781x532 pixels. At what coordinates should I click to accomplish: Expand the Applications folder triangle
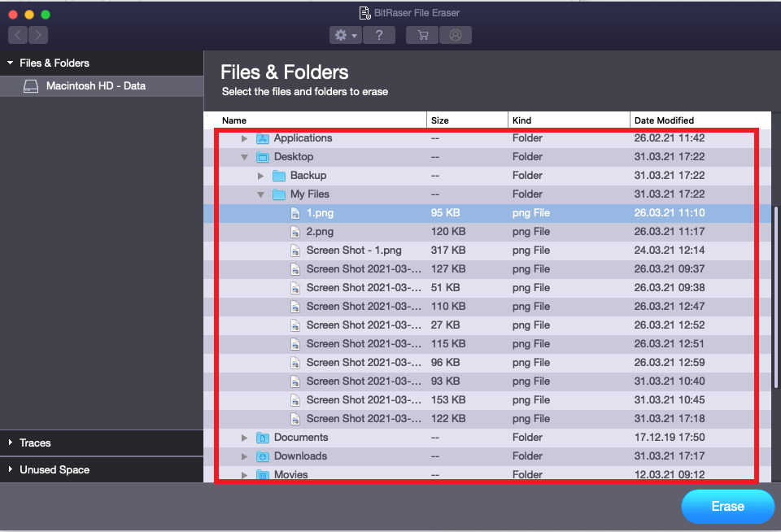[x=245, y=138]
